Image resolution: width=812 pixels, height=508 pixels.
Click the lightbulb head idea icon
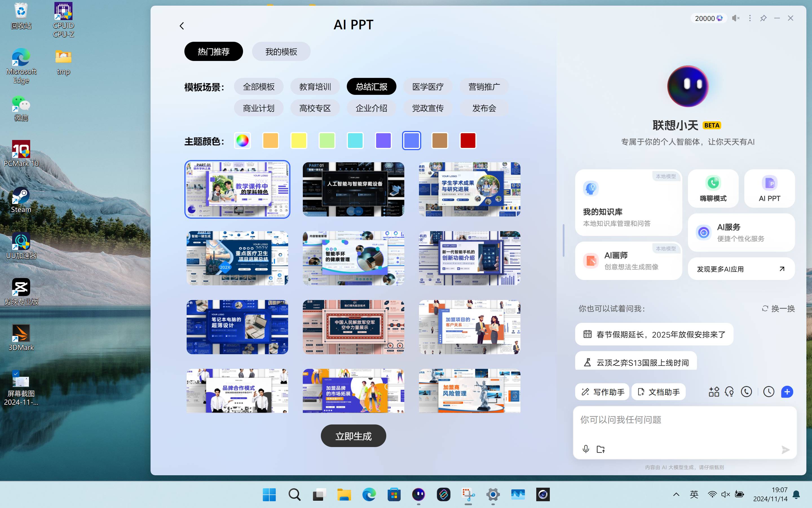pos(729,392)
